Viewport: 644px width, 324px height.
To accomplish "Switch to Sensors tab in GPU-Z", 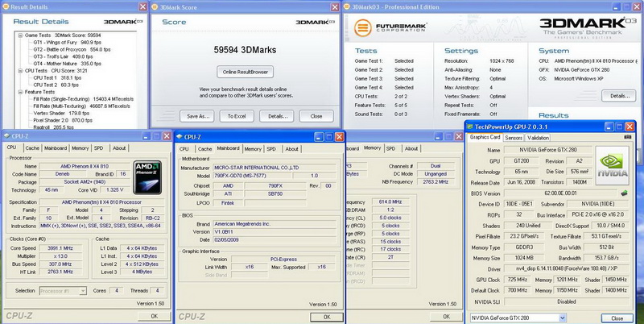I will pyautogui.click(x=514, y=138).
